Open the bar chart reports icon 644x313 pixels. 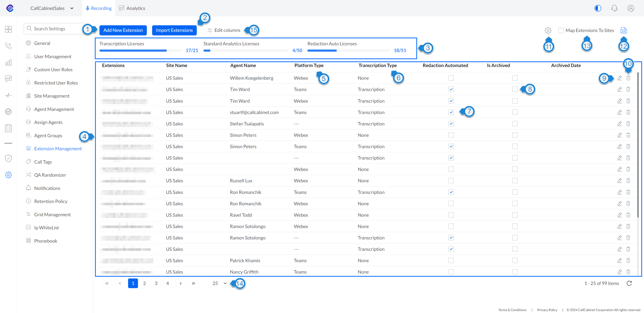click(x=8, y=63)
